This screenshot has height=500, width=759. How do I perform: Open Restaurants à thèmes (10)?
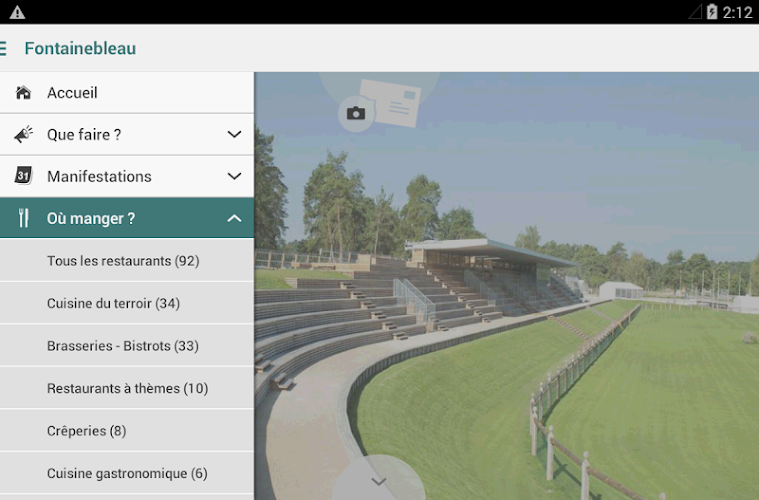click(x=127, y=388)
